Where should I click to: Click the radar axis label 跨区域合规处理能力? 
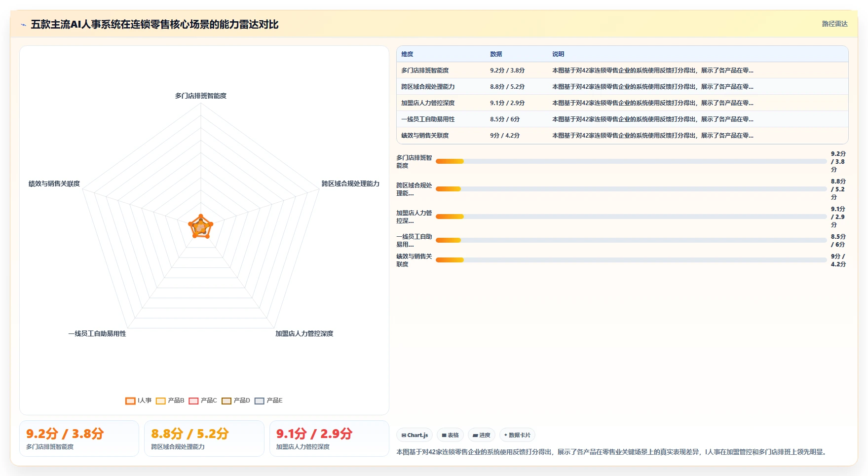[350, 183]
